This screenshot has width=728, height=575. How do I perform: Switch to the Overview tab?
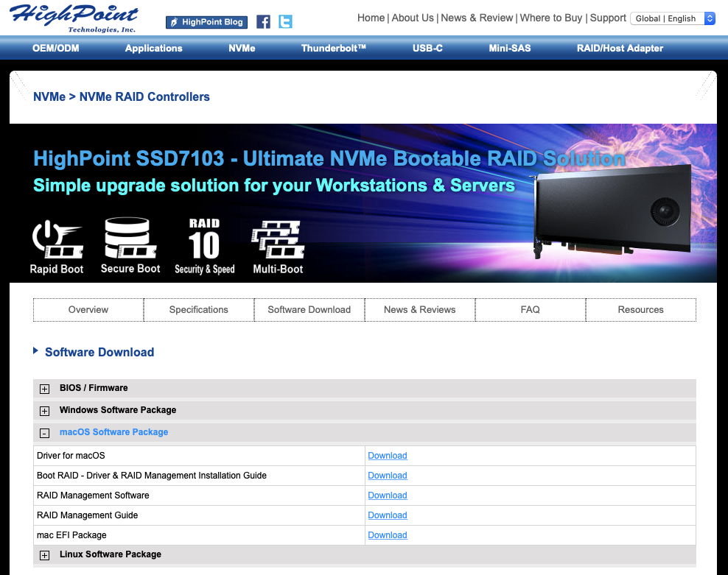click(88, 309)
